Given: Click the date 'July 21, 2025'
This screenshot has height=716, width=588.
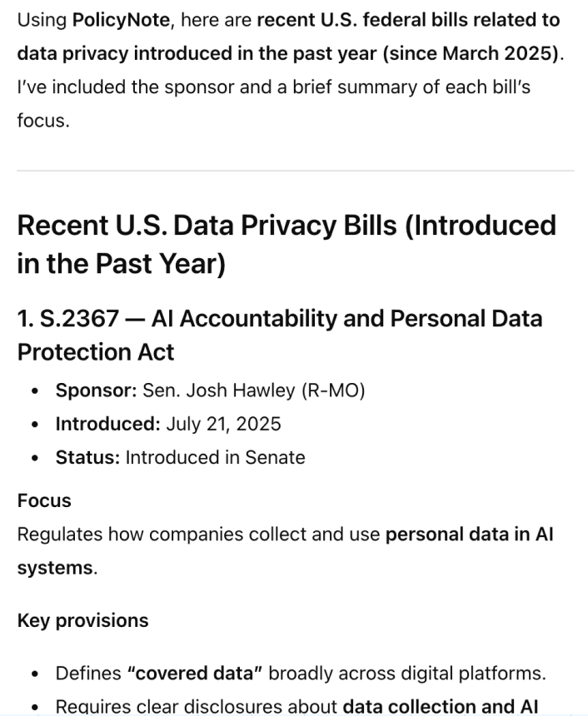Looking at the screenshot, I should click(223, 423).
